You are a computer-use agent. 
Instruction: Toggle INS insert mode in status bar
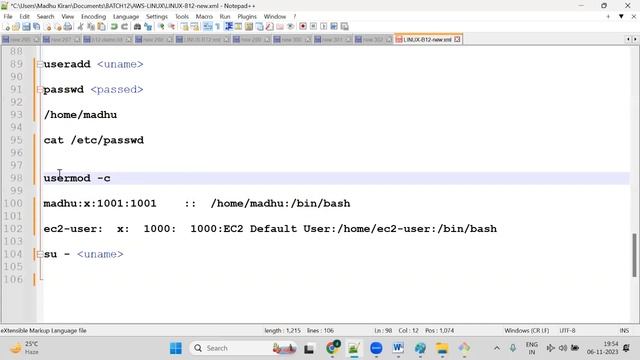pos(624,331)
